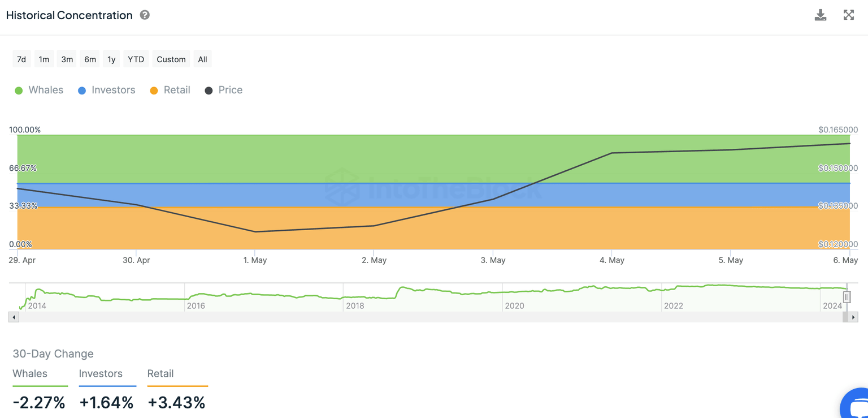Toggle the Investors series in legend
Viewport: 868px width, 418px height.
(107, 91)
